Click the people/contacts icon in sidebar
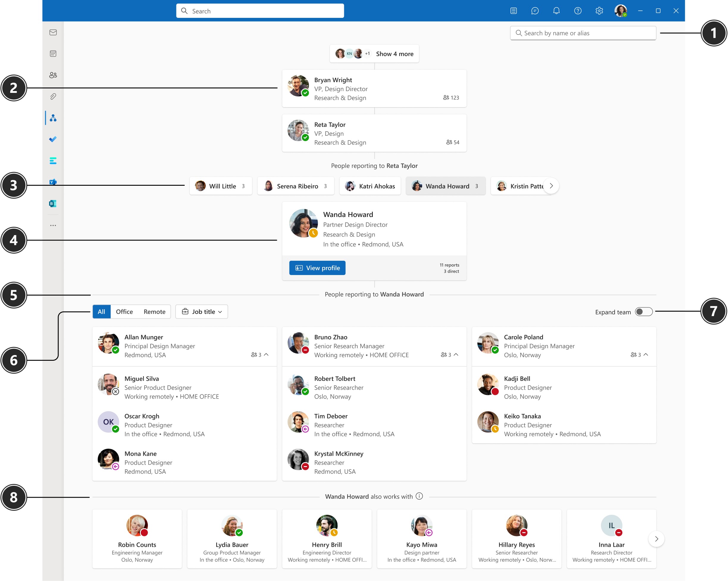The image size is (728, 581). click(x=54, y=75)
